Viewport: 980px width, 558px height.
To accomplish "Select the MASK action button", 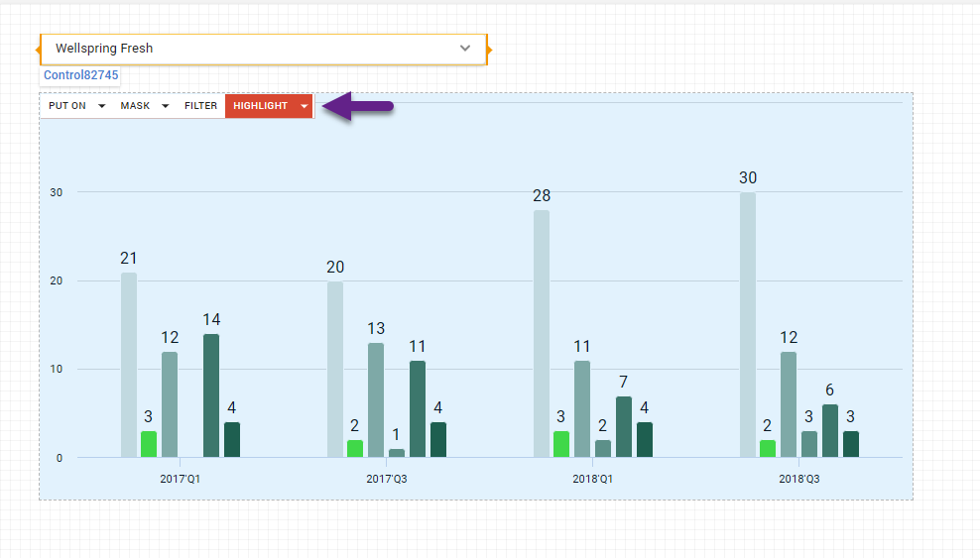I will tap(136, 106).
